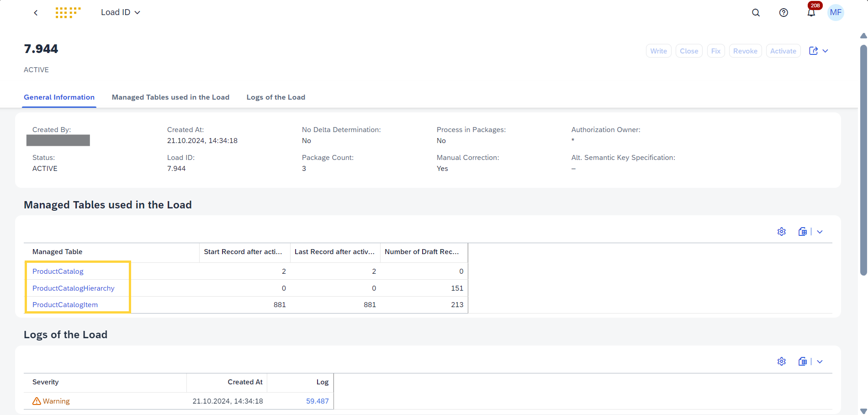This screenshot has height=415, width=868.
Task: Open settings gear for Managed Tables table
Action: (782, 232)
